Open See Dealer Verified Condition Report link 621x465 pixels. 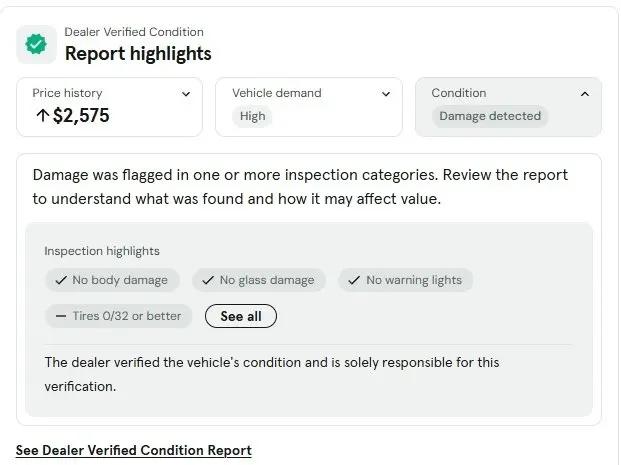134,451
